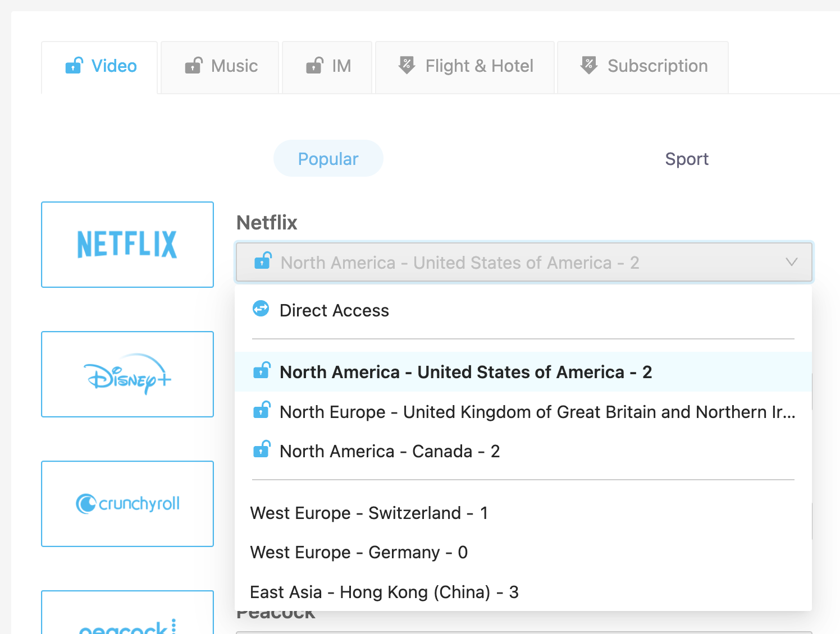Click the Netflix logo card
The image size is (840, 634).
pyautogui.click(x=127, y=245)
